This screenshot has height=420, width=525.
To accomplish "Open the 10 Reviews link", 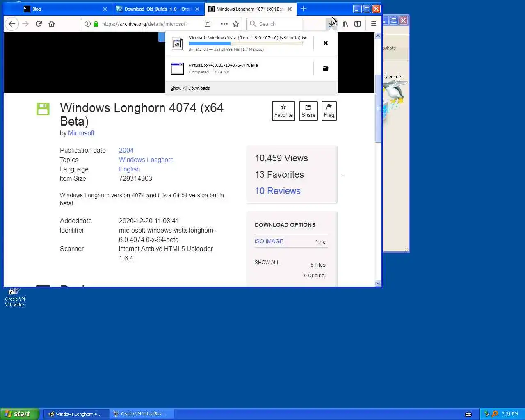I will tap(278, 191).
